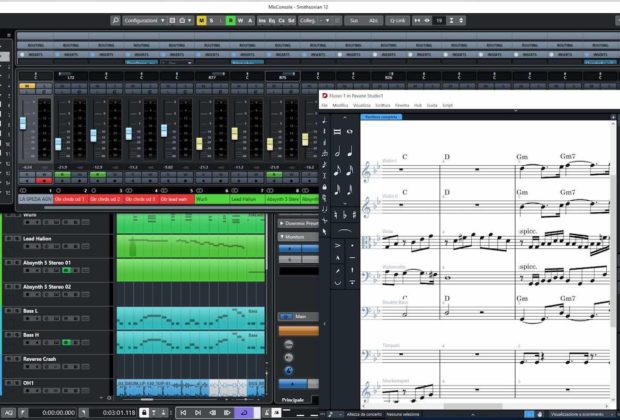Pick the 32nd note duration in Dorico
The image size is (620, 420).
[338, 189]
